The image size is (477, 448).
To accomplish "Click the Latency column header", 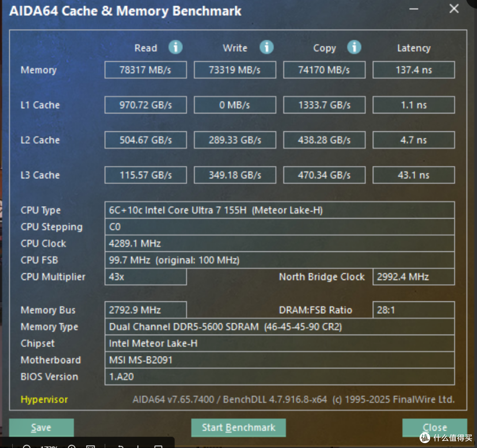I will click(x=414, y=49).
